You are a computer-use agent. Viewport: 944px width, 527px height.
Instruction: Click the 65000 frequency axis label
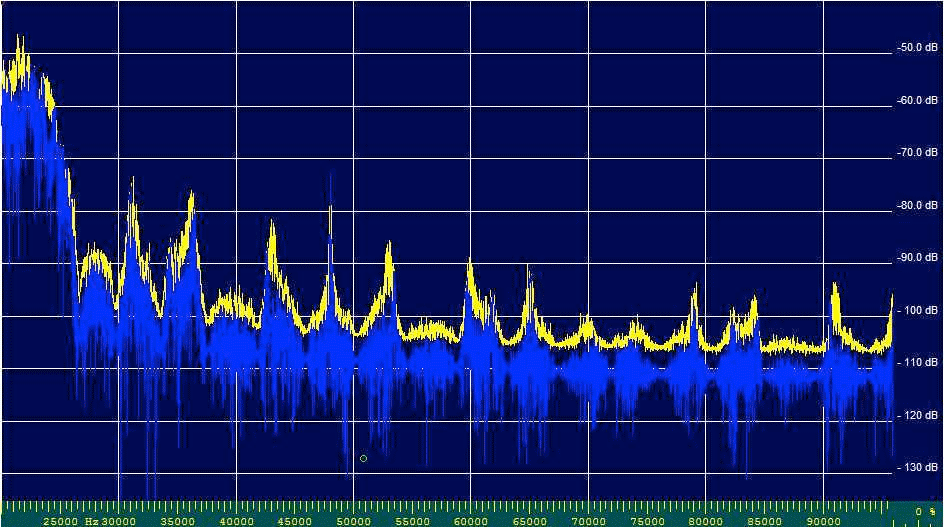(529, 521)
